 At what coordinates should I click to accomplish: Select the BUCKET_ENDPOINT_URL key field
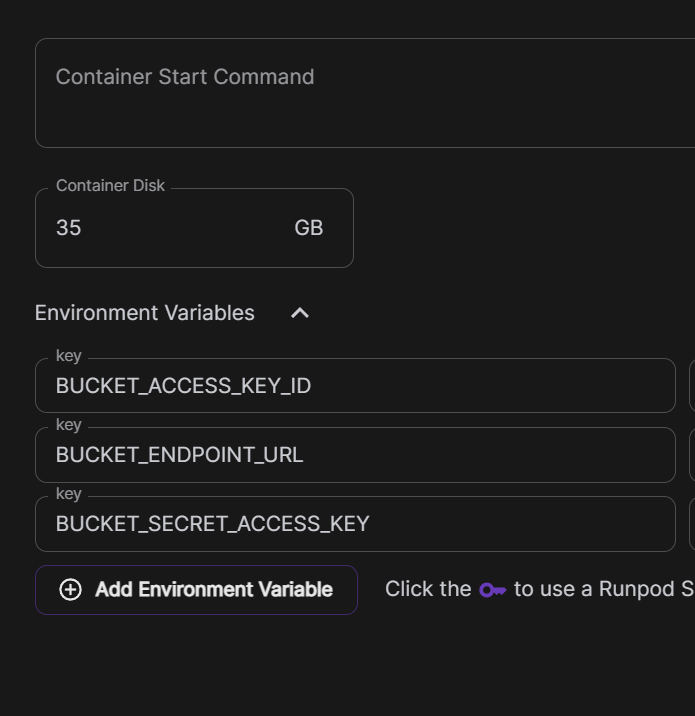click(355, 455)
